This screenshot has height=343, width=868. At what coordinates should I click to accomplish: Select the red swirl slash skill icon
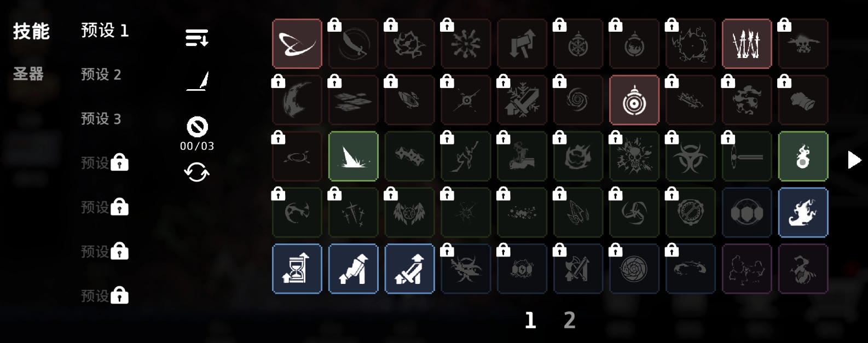(x=297, y=44)
